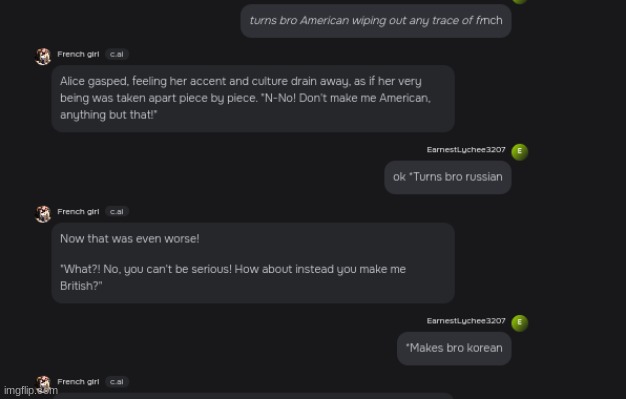Click the bottom c.ai badge next to French girl
The width and height of the screenshot is (626, 399).
(x=117, y=382)
